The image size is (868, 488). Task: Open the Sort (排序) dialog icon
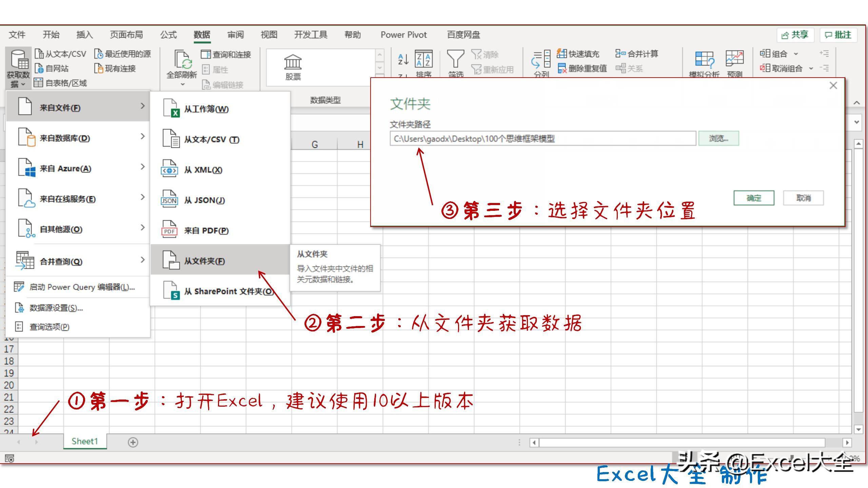point(424,64)
